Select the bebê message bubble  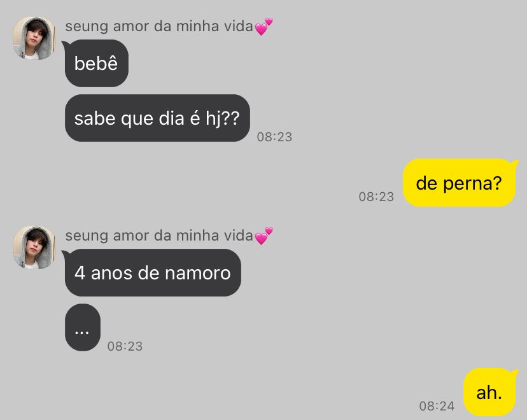(97, 64)
